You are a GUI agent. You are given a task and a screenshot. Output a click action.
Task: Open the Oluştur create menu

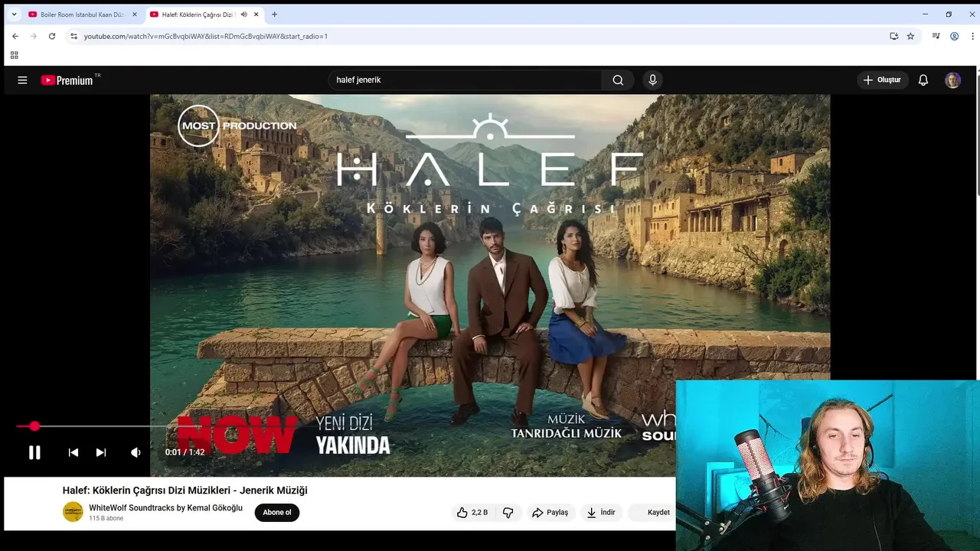(x=883, y=80)
